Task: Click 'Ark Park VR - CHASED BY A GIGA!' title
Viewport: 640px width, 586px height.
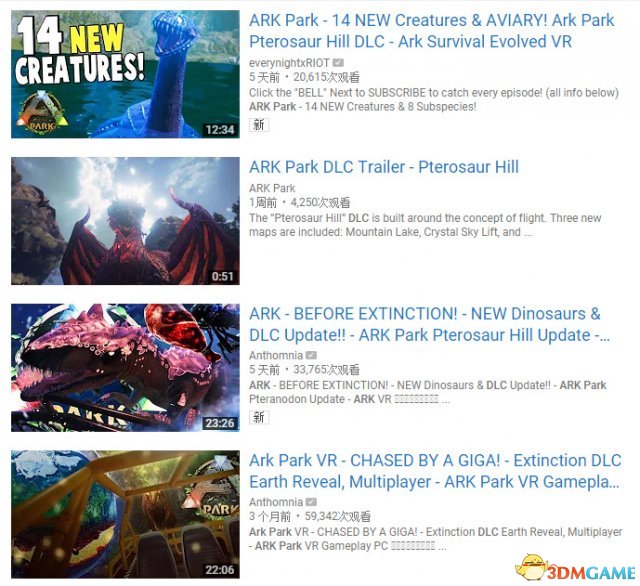Action: pos(435,471)
